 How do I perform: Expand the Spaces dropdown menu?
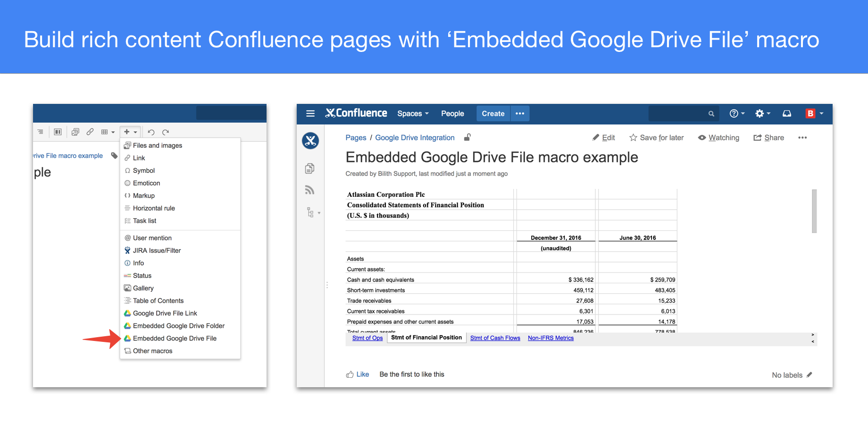(413, 113)
